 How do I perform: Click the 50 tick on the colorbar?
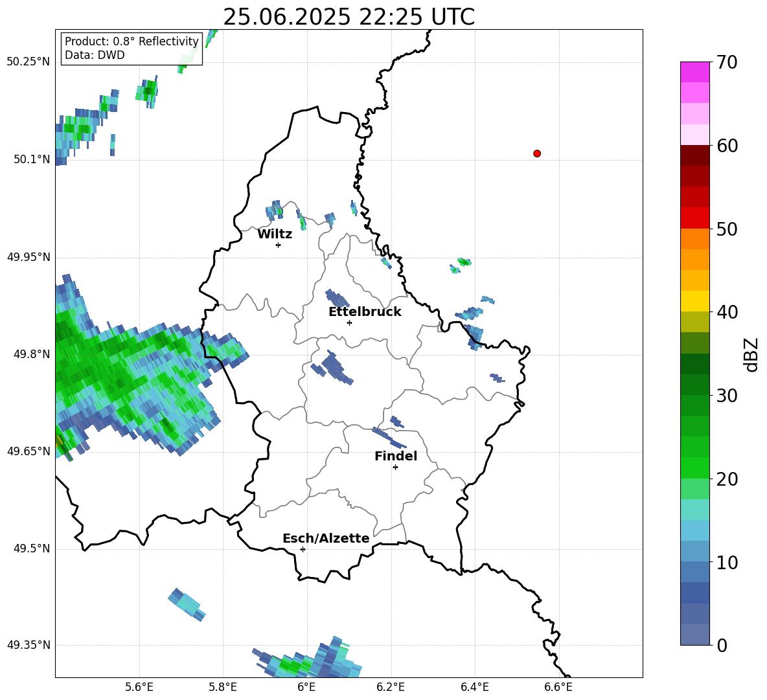point(726,229)
